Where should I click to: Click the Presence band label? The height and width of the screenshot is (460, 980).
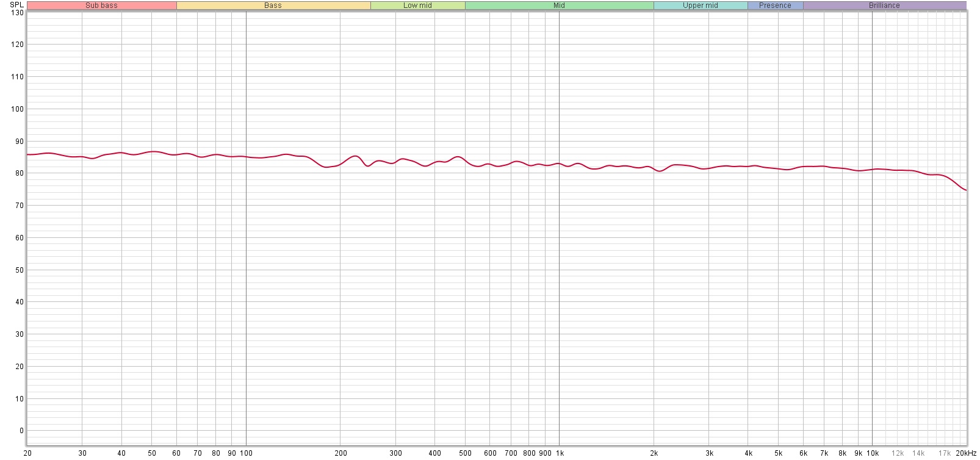point(776,5)
